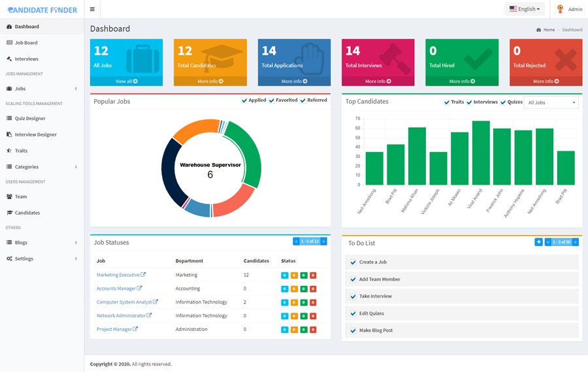The height and width of the screenshot is (372, 588).
Task: Click the Interview Designer sidebar icon
Action: [x=9, y=134]
